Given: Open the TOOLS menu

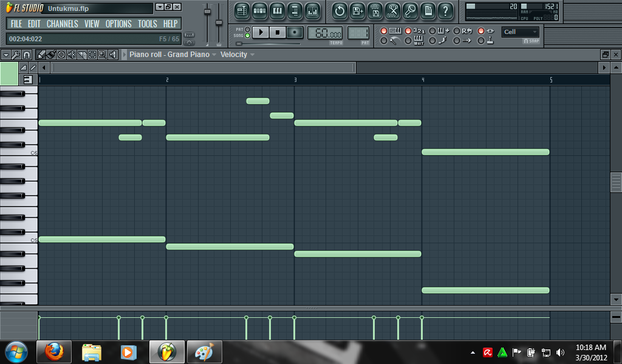Looking at the screenshot, I should pos(147,24).
